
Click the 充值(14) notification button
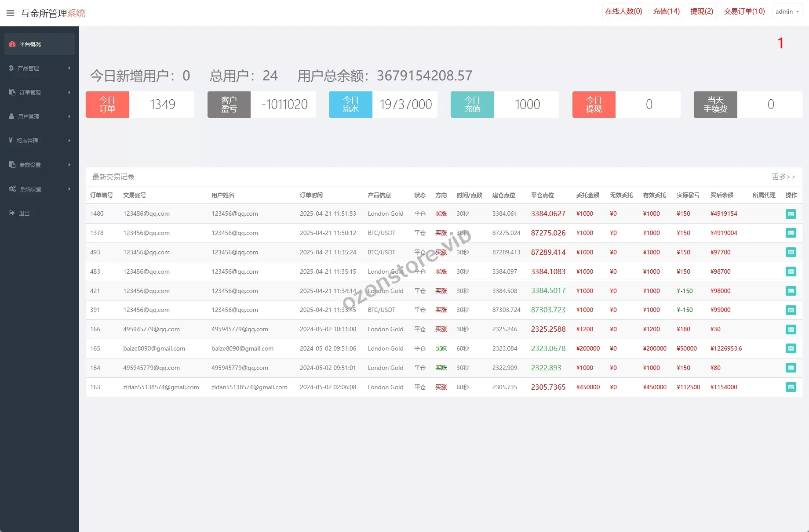pyautogui.click(x=666, y=11)
